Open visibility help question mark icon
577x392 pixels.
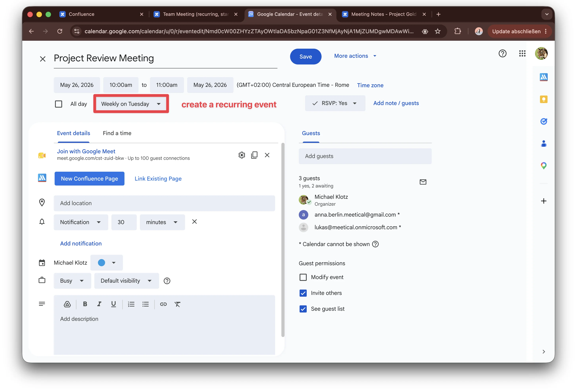[x=167, y=281]
